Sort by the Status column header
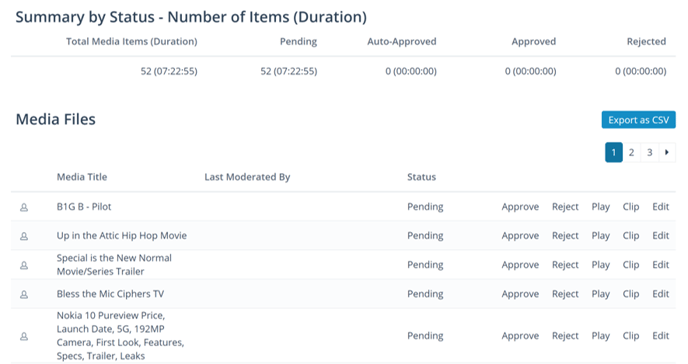Screen dimensions: 688x364 (x=421, y=177)
